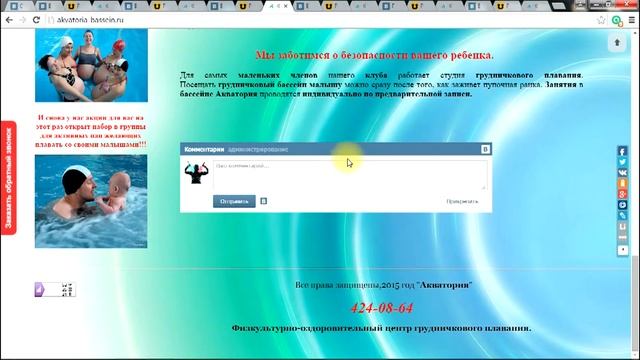
Task: Share via the VK sidebar icon
Action: coord(622,173)
